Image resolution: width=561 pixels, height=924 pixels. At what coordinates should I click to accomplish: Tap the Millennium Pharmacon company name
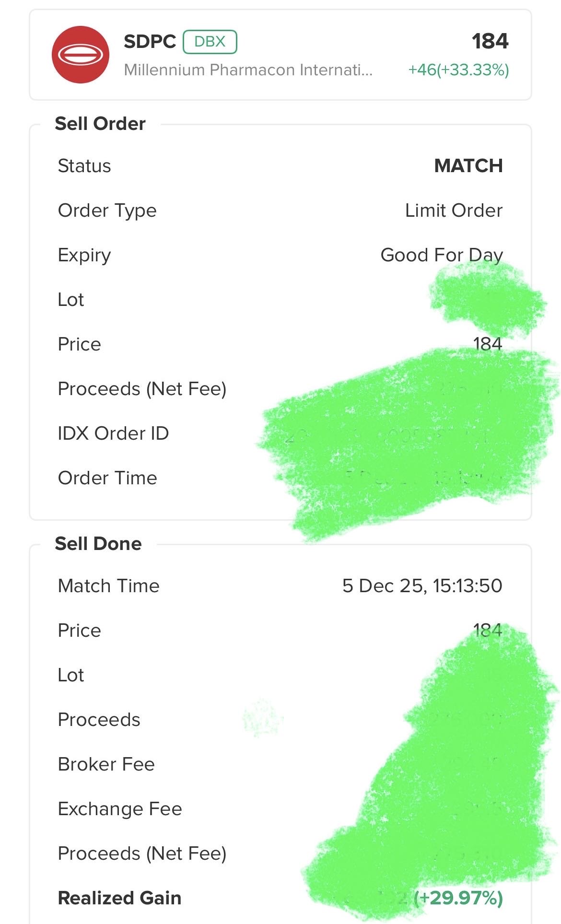(248, 70)
